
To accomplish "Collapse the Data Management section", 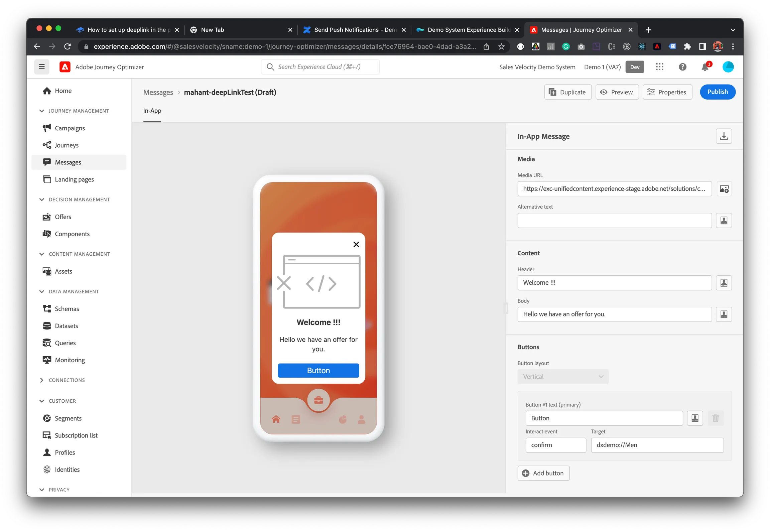I will click(x=41, y=291).
